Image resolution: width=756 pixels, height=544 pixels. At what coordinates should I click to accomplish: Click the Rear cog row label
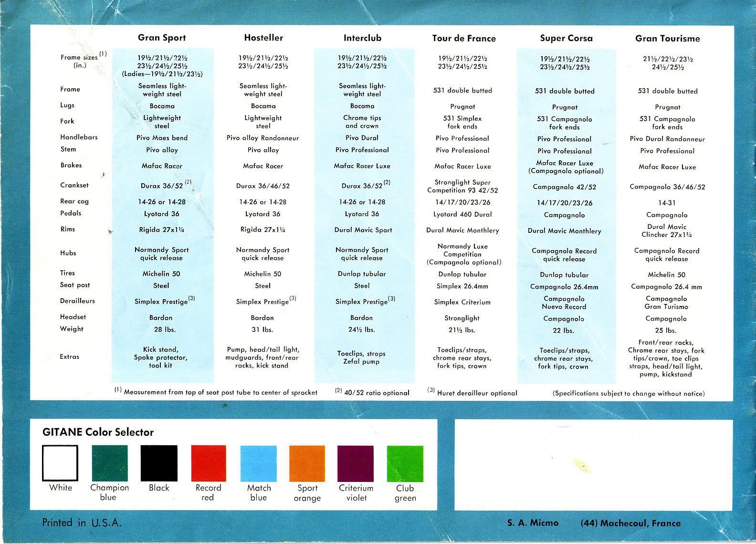coord(74,201)
